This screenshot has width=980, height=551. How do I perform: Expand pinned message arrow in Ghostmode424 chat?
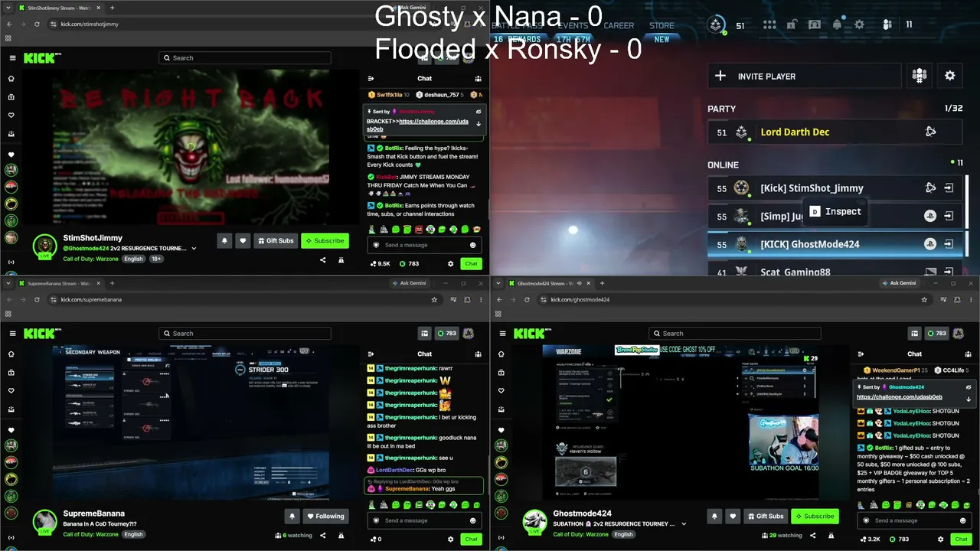coord(969,399)
